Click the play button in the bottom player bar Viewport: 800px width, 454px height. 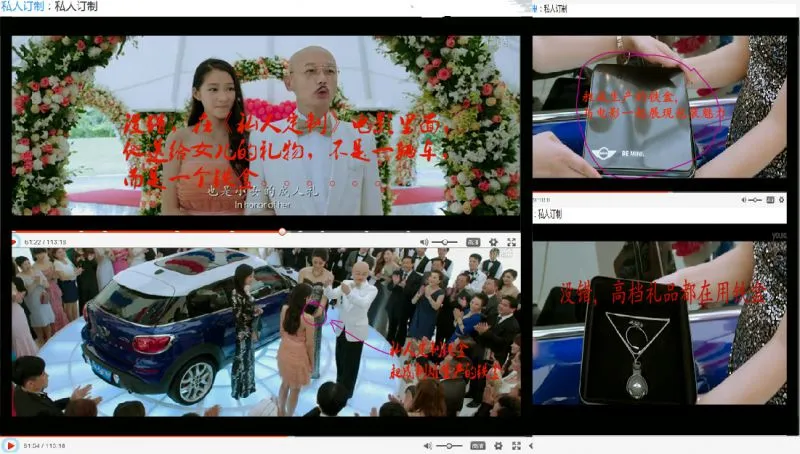tap(10, 445)
